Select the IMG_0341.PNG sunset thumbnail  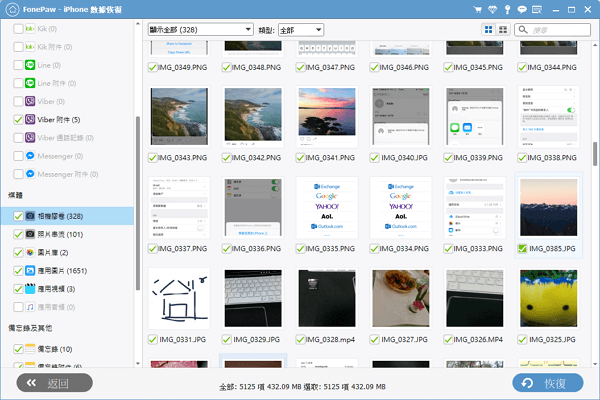[x=327, y=117]
